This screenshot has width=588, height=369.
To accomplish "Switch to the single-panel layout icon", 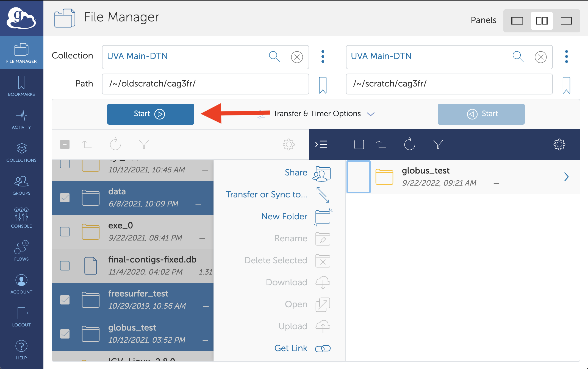I will click(x=517, y=21).
